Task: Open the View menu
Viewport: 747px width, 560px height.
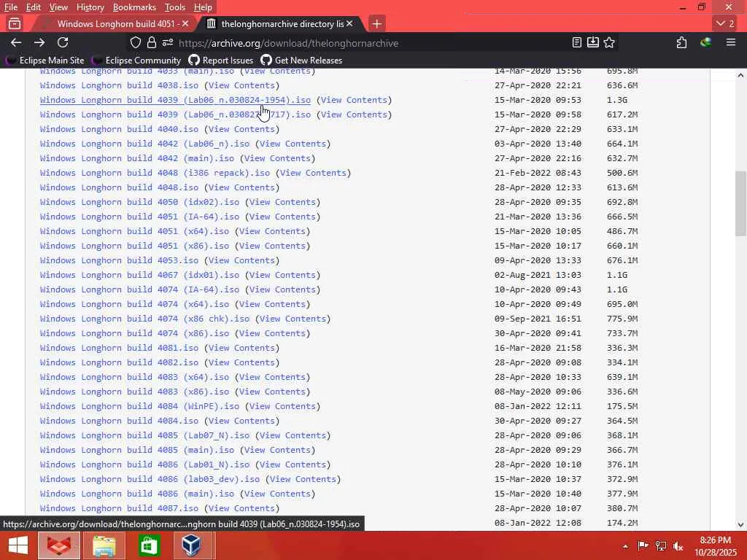Action: (58, 7)
